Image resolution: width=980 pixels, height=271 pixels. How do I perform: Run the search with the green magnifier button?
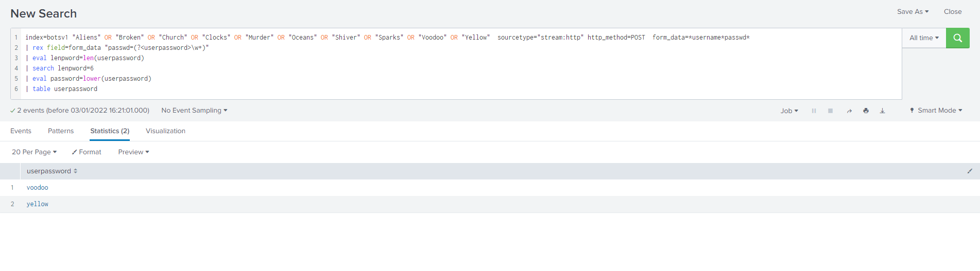tap(957, 38)
